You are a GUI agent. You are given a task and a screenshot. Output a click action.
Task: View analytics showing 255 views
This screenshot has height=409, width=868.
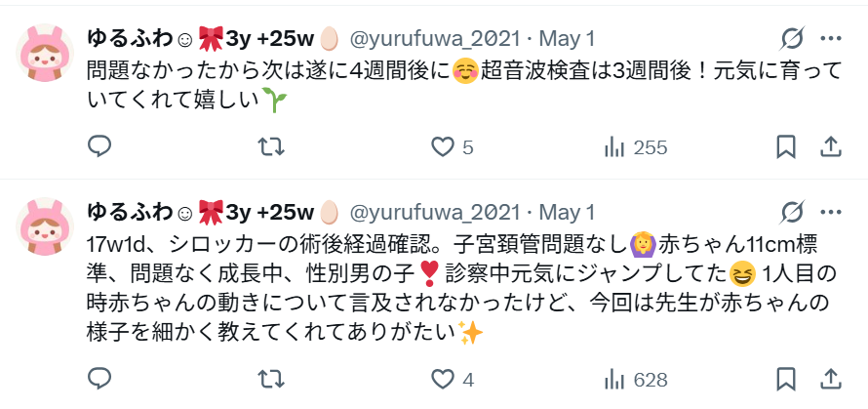click(636, 147)
